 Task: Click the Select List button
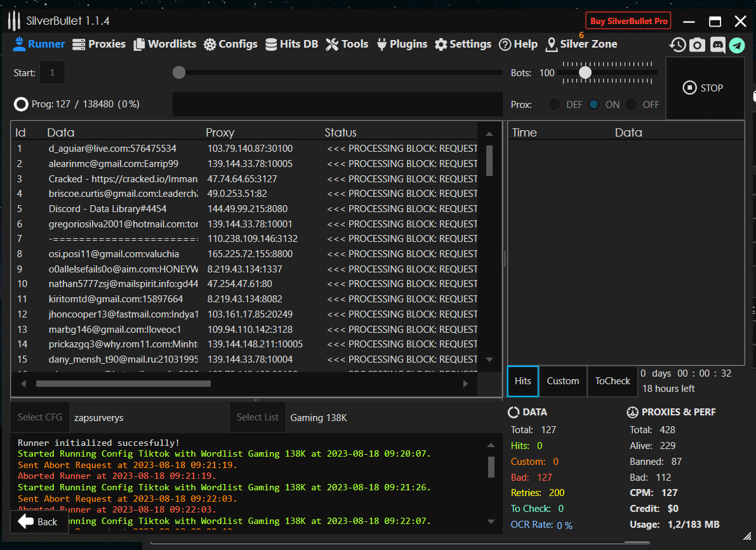coord(258,417)
